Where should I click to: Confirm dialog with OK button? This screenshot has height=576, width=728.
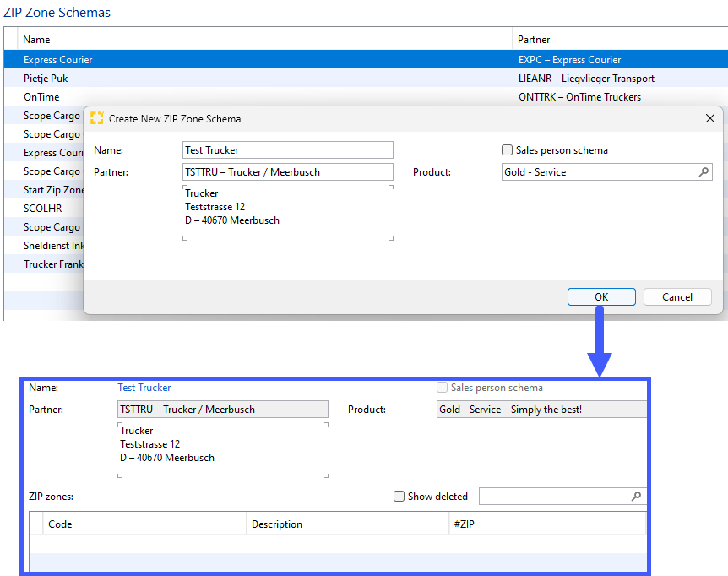tap(601, 297)
